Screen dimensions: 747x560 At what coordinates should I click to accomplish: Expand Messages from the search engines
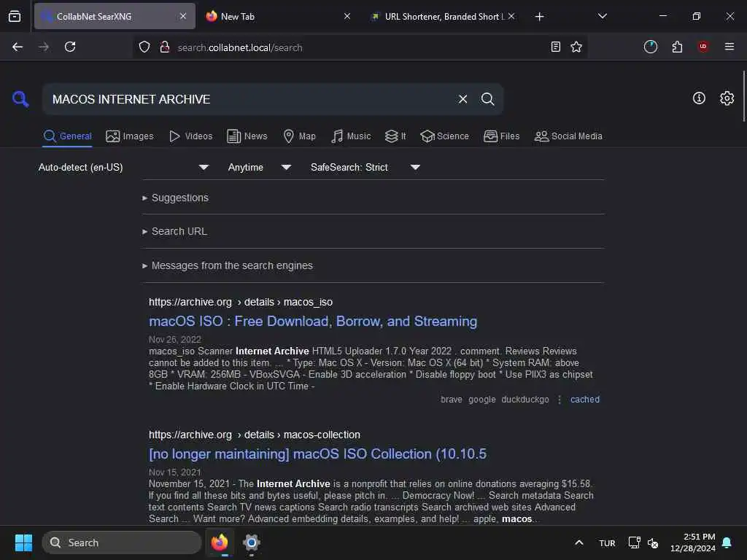pos(228,265)
